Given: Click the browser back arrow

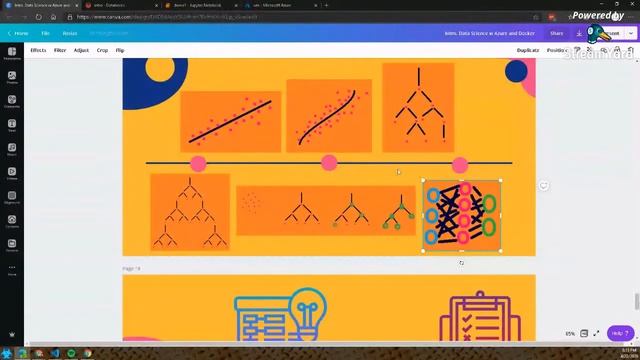Looking at the screenshot, I should 9,17.
